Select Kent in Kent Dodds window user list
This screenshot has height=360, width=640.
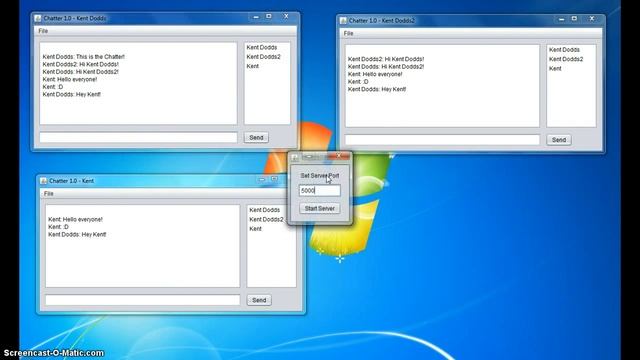point(253,66)
